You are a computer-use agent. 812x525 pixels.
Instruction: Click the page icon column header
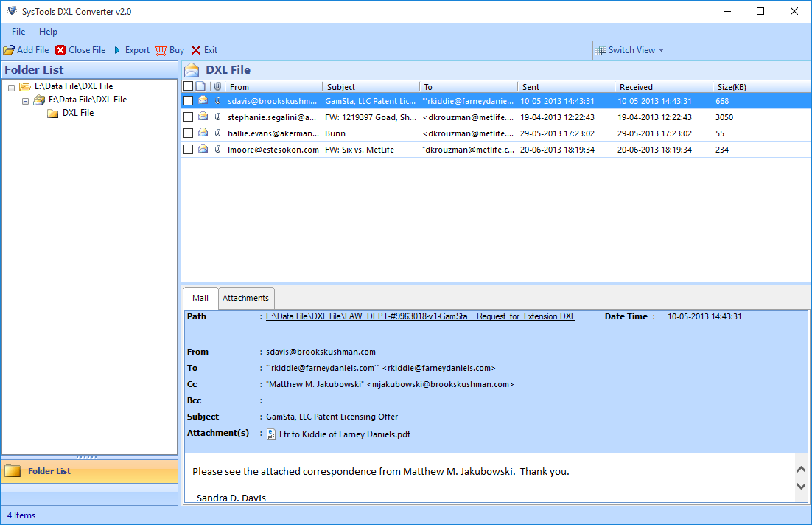[x=201, y=86]
